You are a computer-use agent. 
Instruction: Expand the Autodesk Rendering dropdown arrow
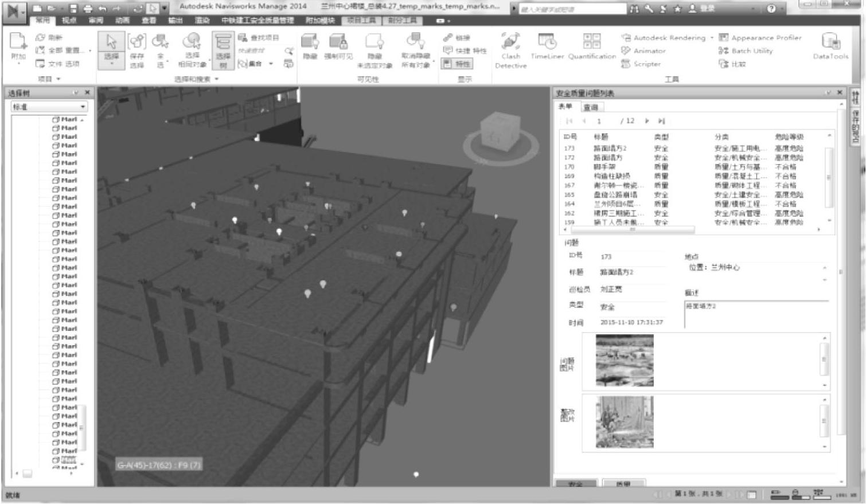pos(712,38)
